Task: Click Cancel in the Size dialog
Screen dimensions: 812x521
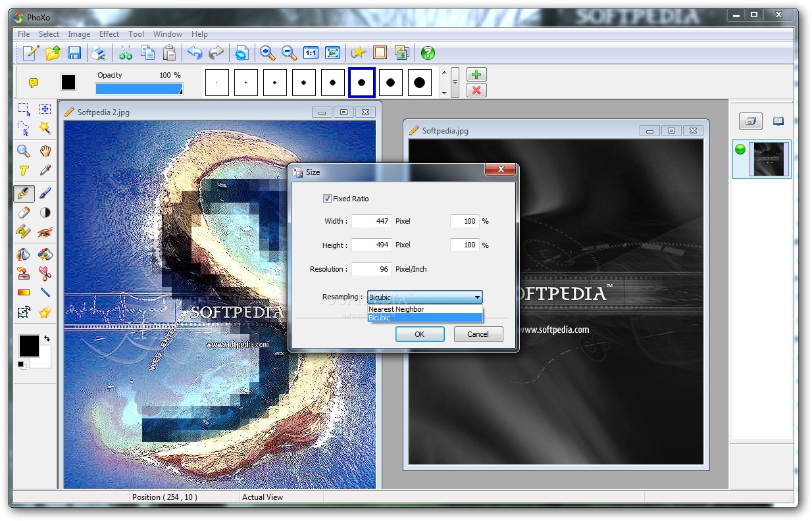Action: 478,334
